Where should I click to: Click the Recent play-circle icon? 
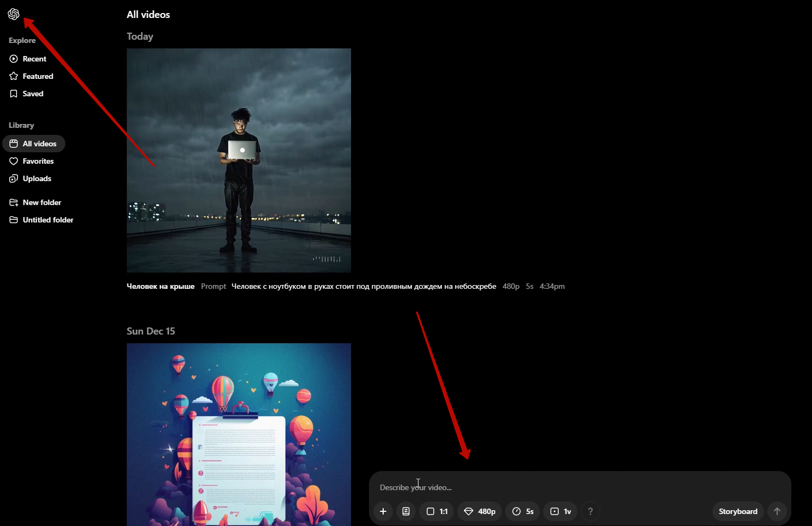14,59
